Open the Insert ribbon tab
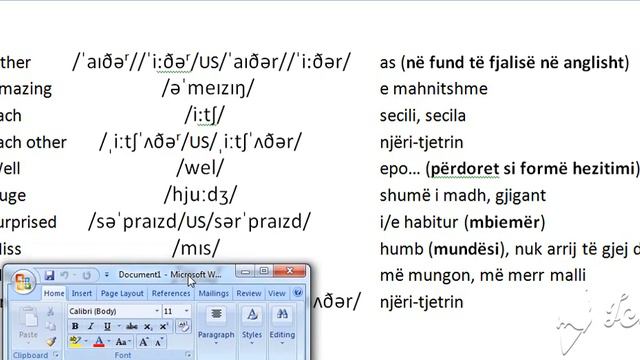This screenshot has height=360, width=640. [x=82, y=293]
